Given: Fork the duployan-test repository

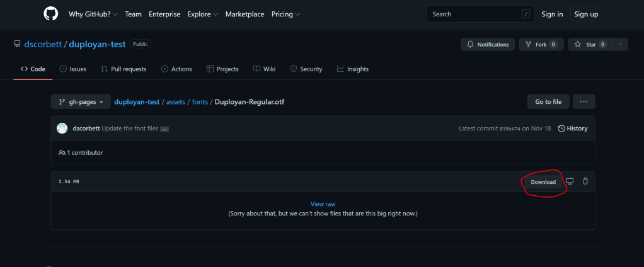Looking at the screenshot, I should [x=541, y=45].
